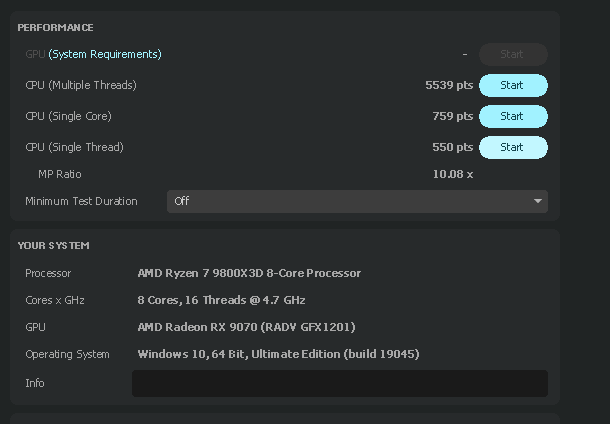The width and height of the screenshot is (610, 424).
Task: Select the 759 pts single core score
Action: [x=452, y=116]
